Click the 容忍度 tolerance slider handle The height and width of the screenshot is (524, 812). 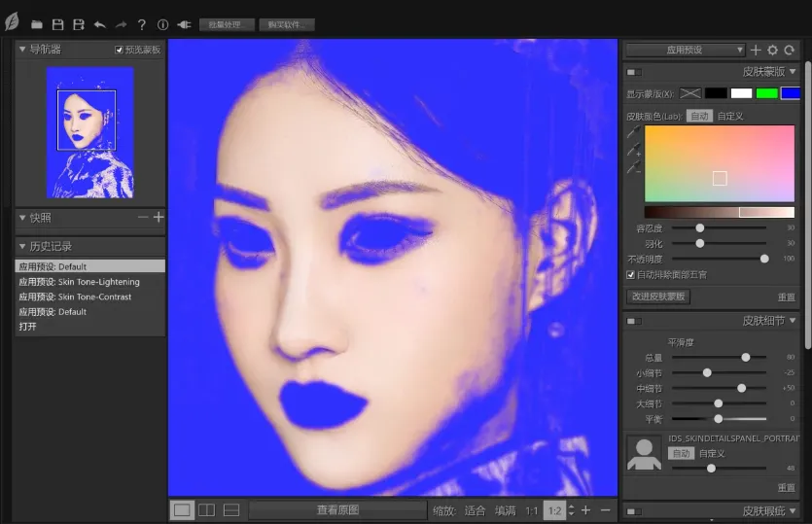[699, 227]
